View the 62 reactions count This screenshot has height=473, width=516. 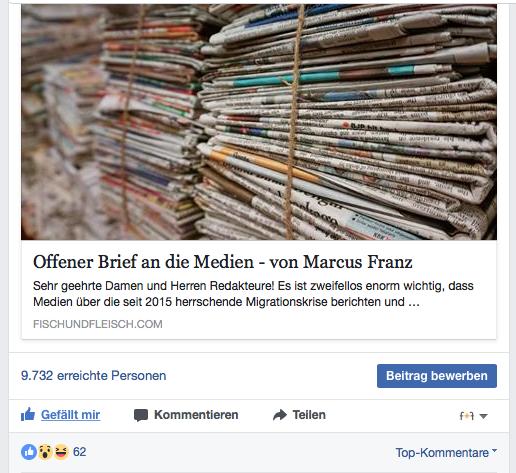80,452
